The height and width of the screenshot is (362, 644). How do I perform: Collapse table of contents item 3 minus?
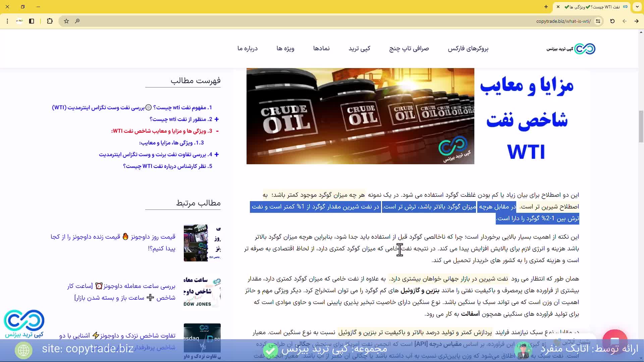pyautogui.click(x=217, y=131)
